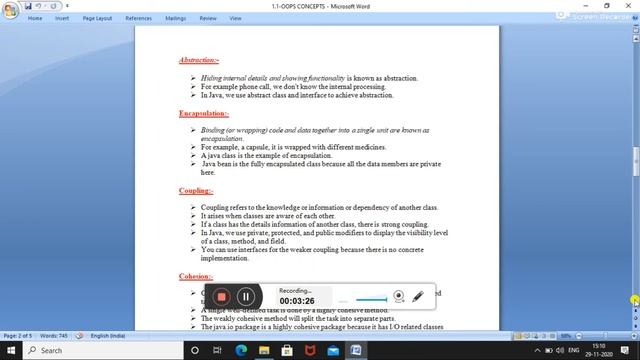Open the Office button menu
Screen dimensions: 640x360
[10, 10]
